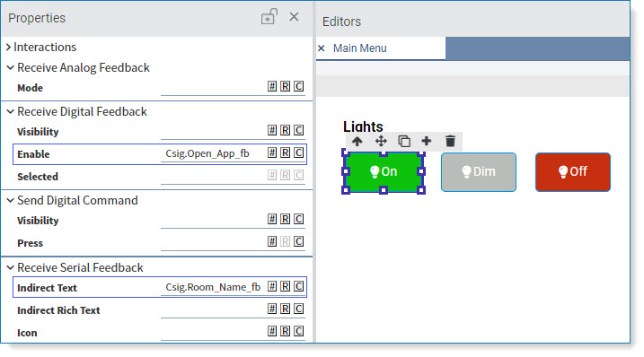The height and width of the screenshot is (357, 644).
Task: Click the C icon in Indirect Text row
Action: point(298,286)
